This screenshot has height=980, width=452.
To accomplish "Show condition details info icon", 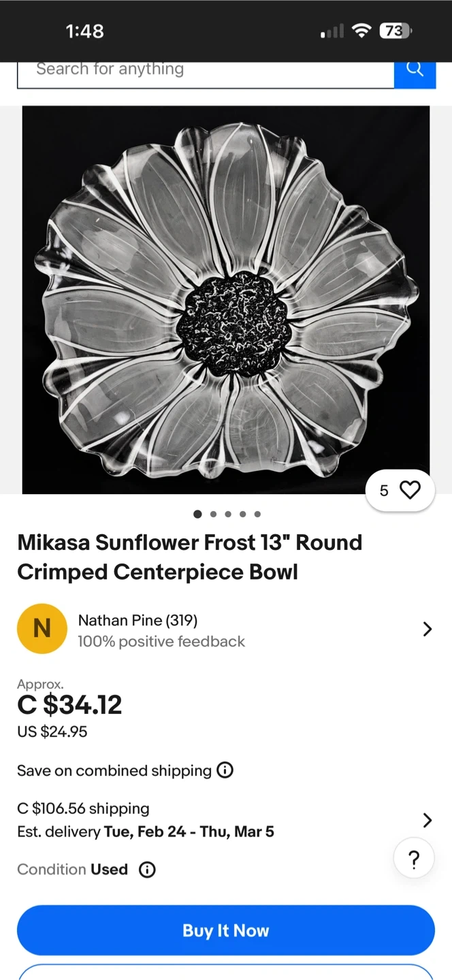I will pyautogui.click(x=147, y=869).
